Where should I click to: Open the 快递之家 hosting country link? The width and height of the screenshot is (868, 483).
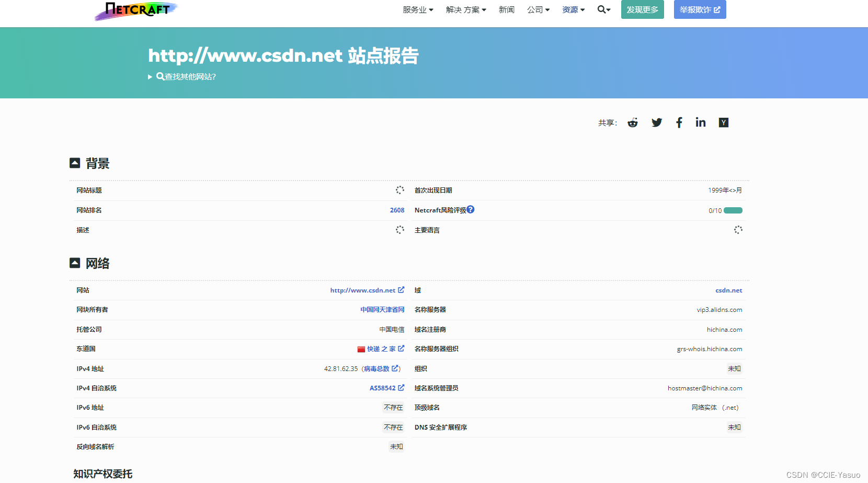385,349
